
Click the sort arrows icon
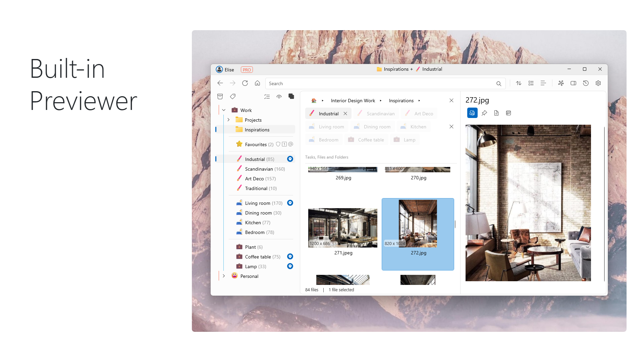[519, 83]
